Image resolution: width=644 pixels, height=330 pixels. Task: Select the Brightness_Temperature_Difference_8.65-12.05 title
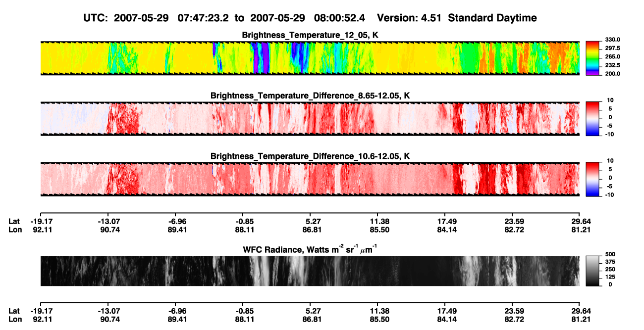[310, 95]
